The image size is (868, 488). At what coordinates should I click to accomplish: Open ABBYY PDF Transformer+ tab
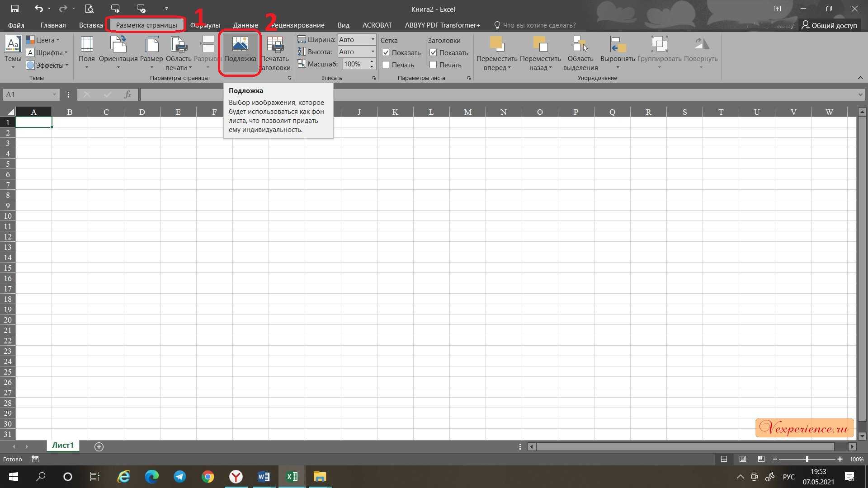[442, 25]
